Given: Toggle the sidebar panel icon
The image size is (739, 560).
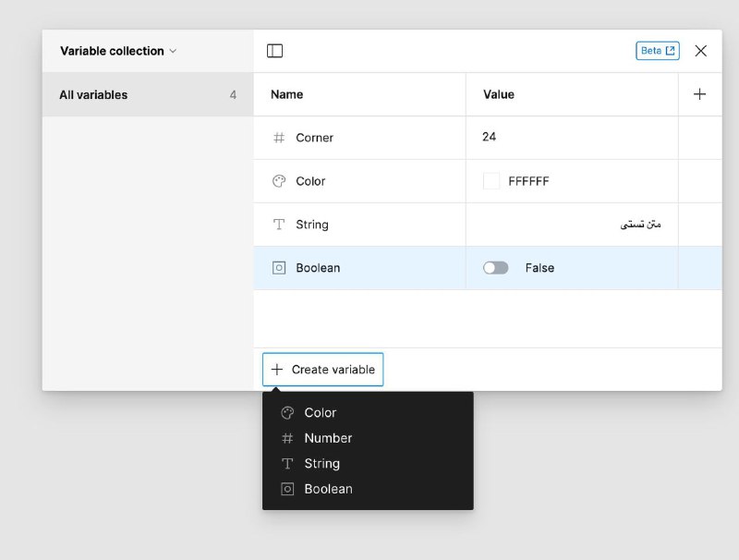Looking at the screenshot, I should point(274,51).
